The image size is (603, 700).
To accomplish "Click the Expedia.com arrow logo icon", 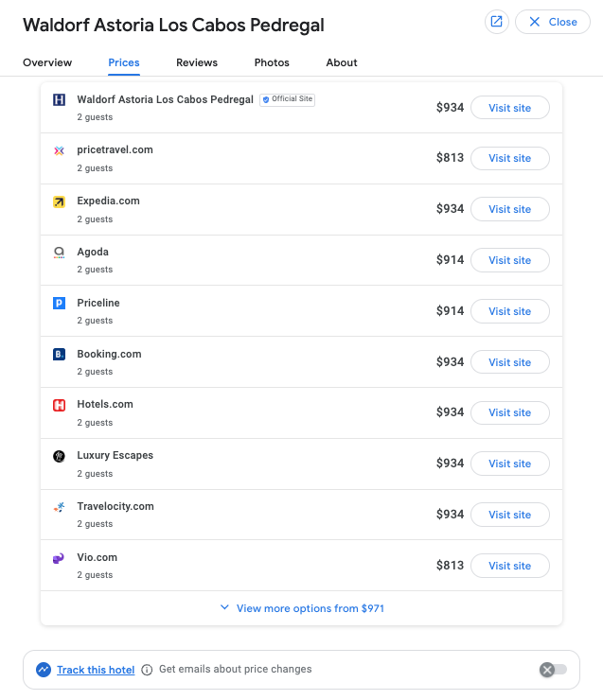I will (x=59, y=201).
